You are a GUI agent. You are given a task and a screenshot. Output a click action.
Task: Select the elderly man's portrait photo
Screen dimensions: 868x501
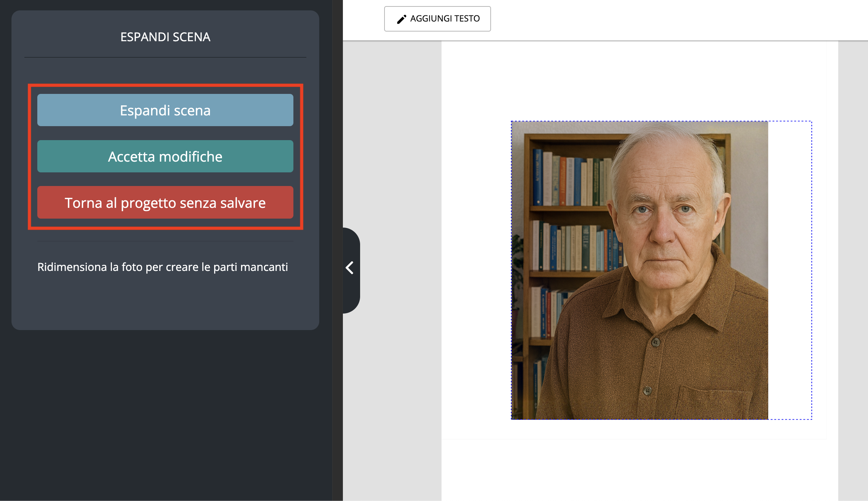639,270
